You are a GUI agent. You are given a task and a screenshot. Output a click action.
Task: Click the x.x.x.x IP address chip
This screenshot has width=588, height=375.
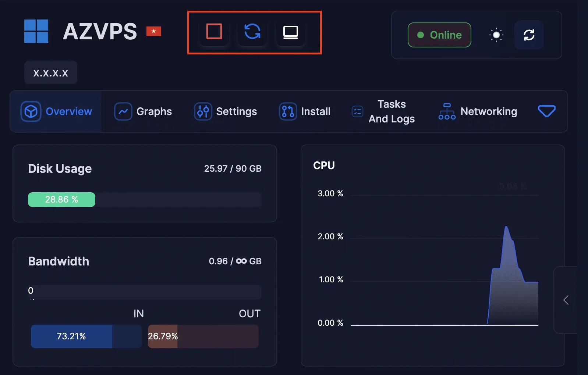coord(51,73)
